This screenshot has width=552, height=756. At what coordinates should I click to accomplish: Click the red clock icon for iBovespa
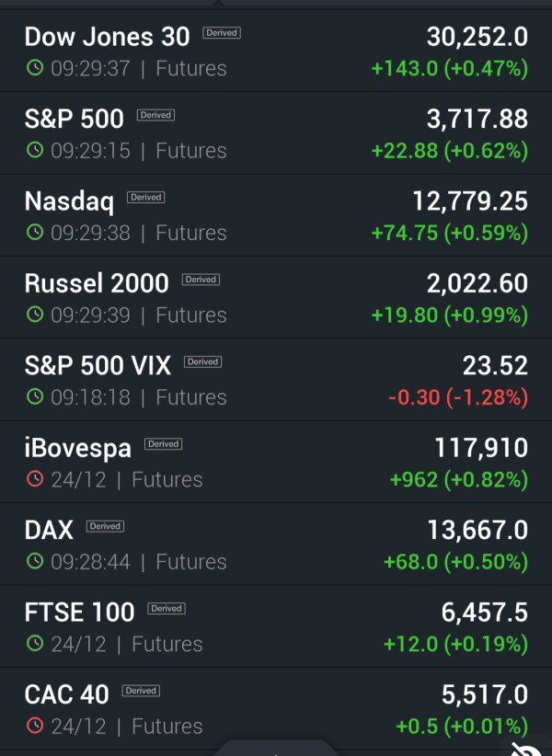(35, 480)
